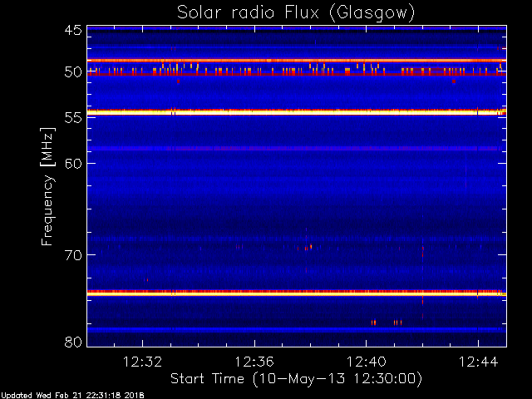Image resolution: width=532 pixels, height=399 pixels.
Task: Select the '45' frequency axis label
Action: click(73, 31)
